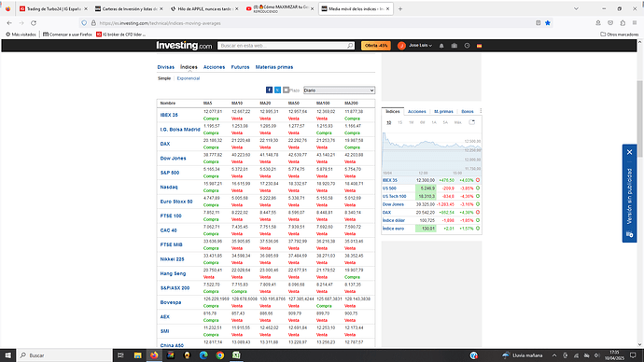Change language via Spanish flag icon
This screenshot has width=644, height=362.
tap(479, 46)
